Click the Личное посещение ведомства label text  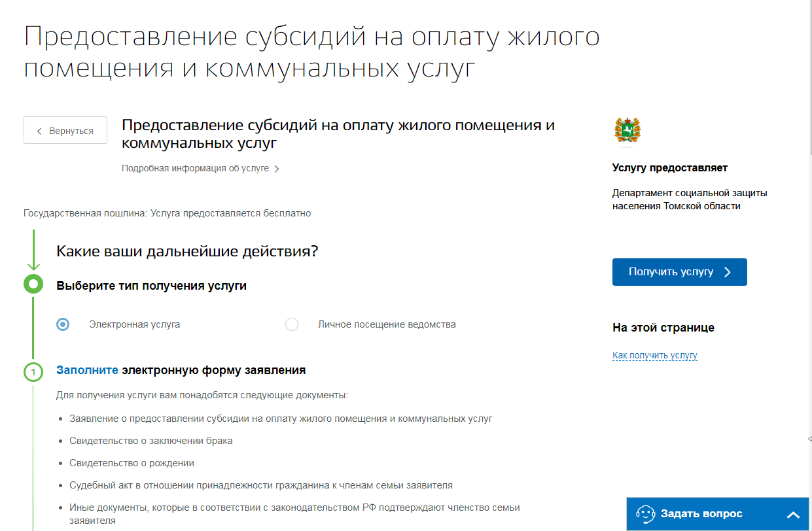click(386, 324)
